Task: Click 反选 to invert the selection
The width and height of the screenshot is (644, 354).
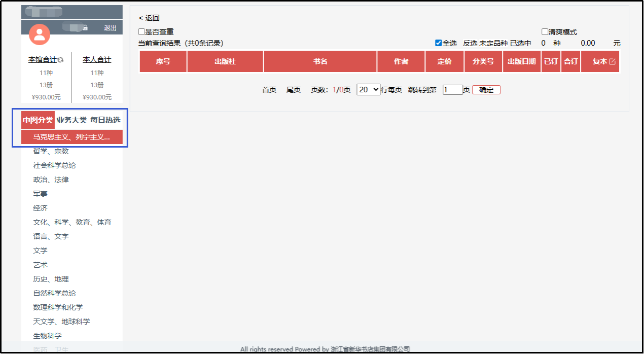Action: click(x=470, y=43)
